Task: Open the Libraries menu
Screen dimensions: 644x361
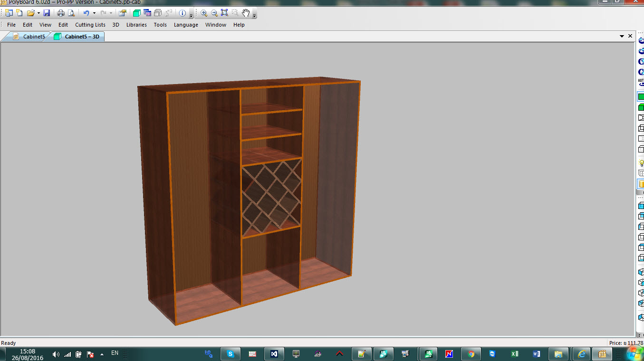Action: click(x=136, y=25)
